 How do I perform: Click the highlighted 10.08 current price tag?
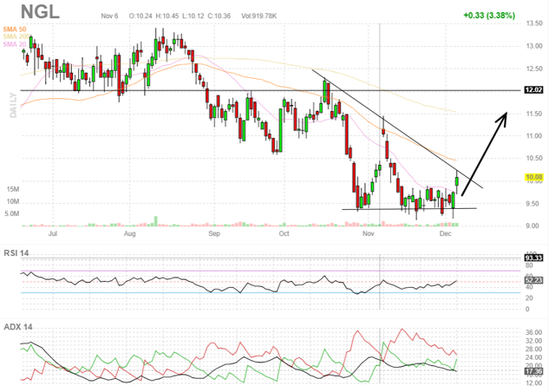(x=534, y=177)
